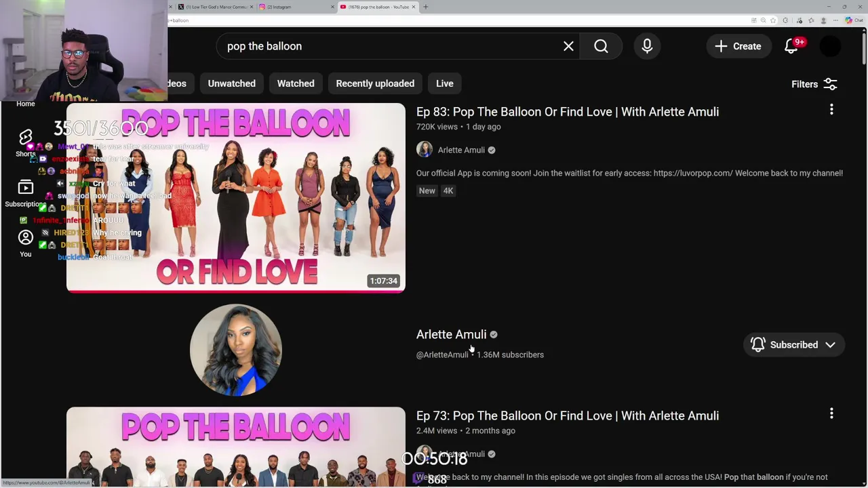Viewport: 868px width, 488px height.
Task: Clear the search box with the X icon
Action: coord(568,46)
